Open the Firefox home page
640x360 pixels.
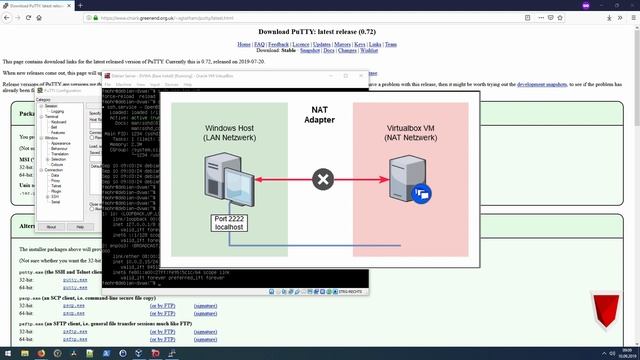pos(39,18)
